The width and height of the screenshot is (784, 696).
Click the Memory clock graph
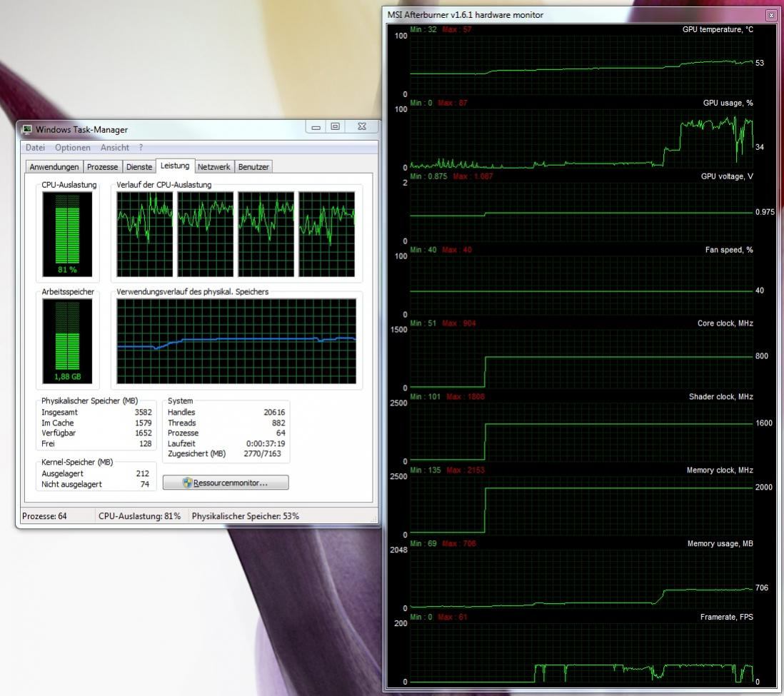(x=581, y=505)
